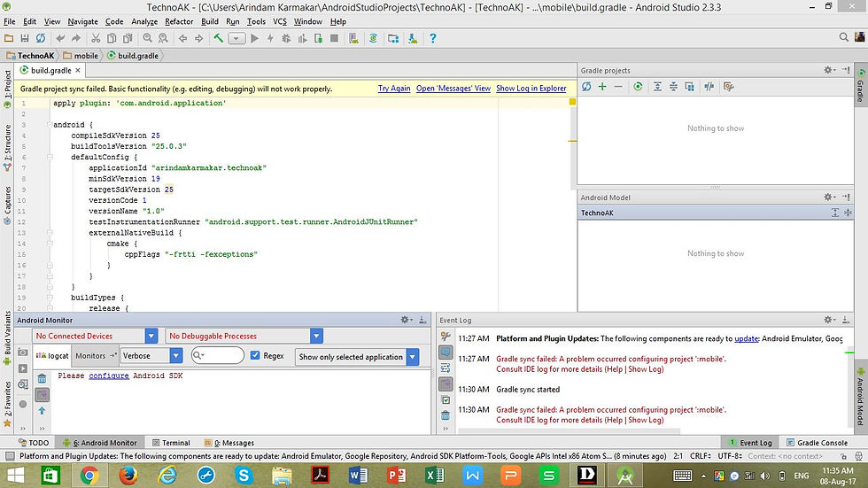The height and width of the screenshot is (488, 868).
Task: Click the Make Project hammer icon
Action: (x=218, y=38)
